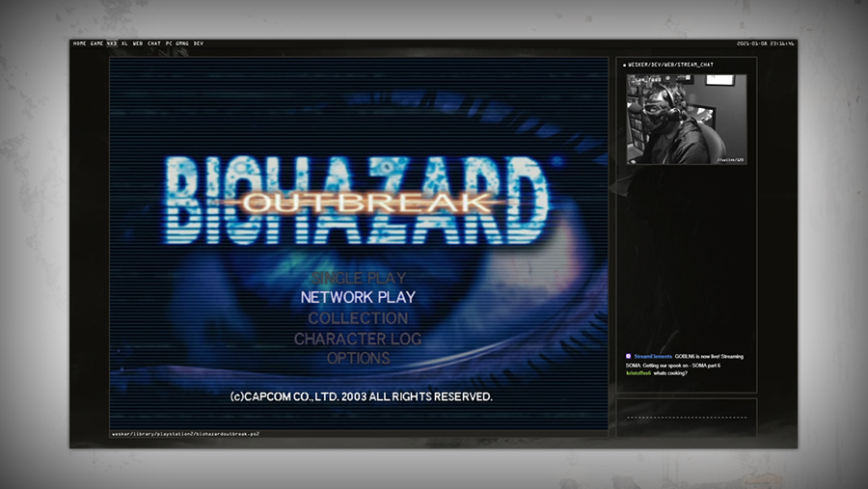This screenshot has height=489, width=868.
Task: Click the 'GOBLN6 is now live!' chat message
Action: [685, 361]
